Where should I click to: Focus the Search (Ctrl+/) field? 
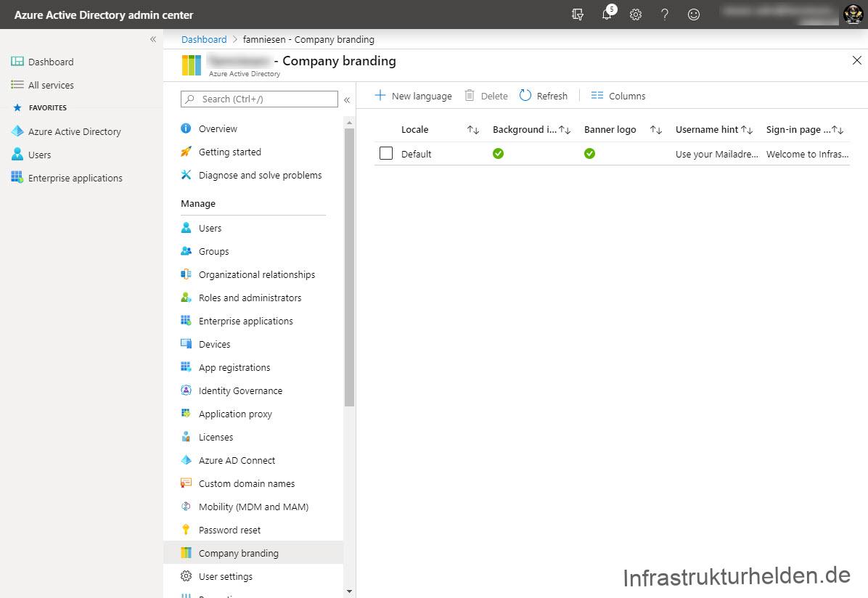(x=259, y=99)
